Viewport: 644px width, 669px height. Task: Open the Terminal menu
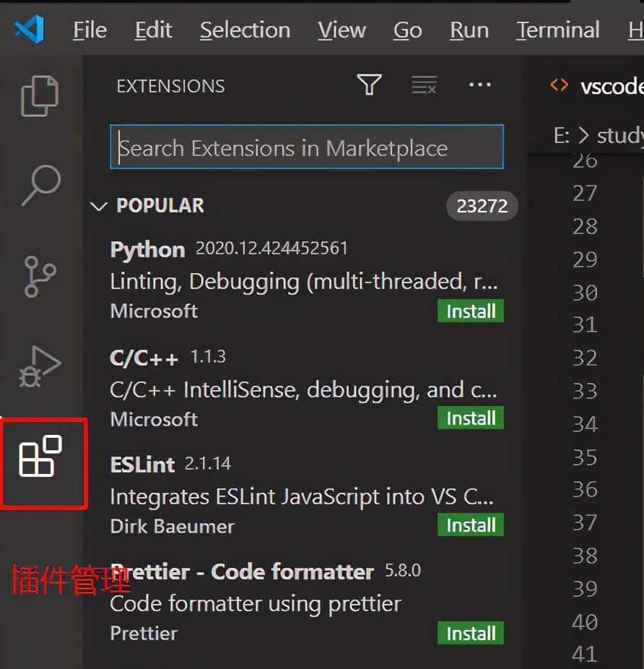coord(557,30)
